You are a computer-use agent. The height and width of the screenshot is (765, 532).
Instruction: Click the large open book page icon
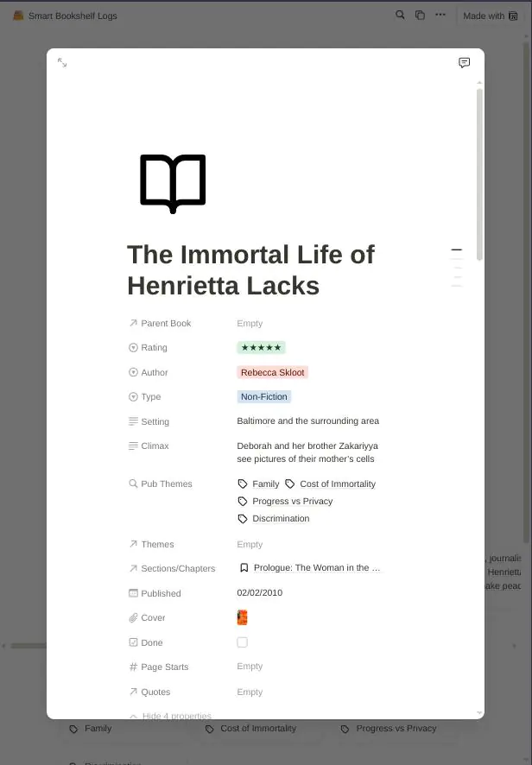coord(173,183)
